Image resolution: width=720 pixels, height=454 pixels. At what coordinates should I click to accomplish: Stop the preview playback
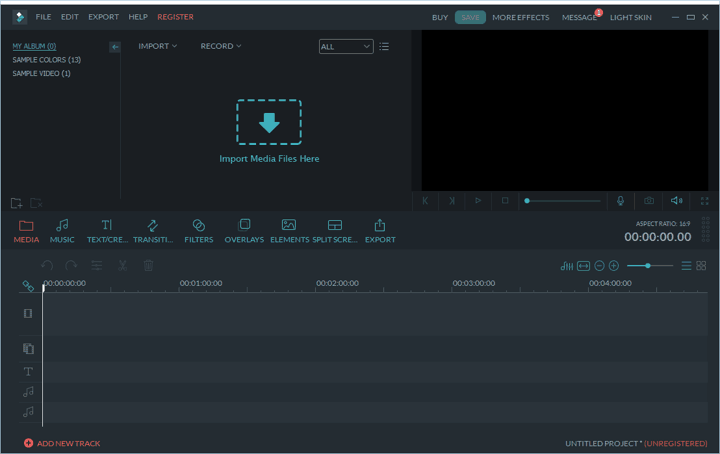pyautogui.click(x=505, y=201)
